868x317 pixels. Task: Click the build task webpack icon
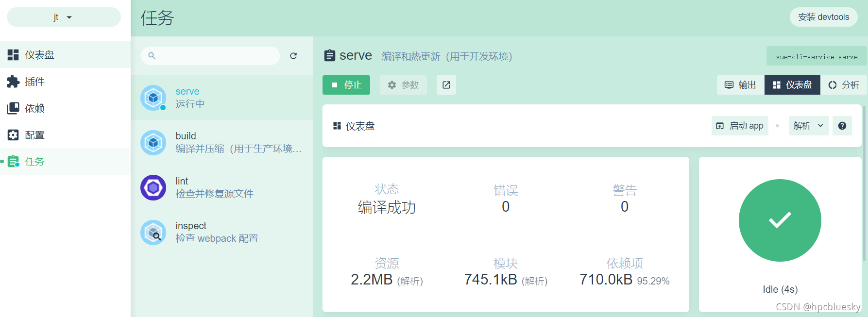click(153, 143)
